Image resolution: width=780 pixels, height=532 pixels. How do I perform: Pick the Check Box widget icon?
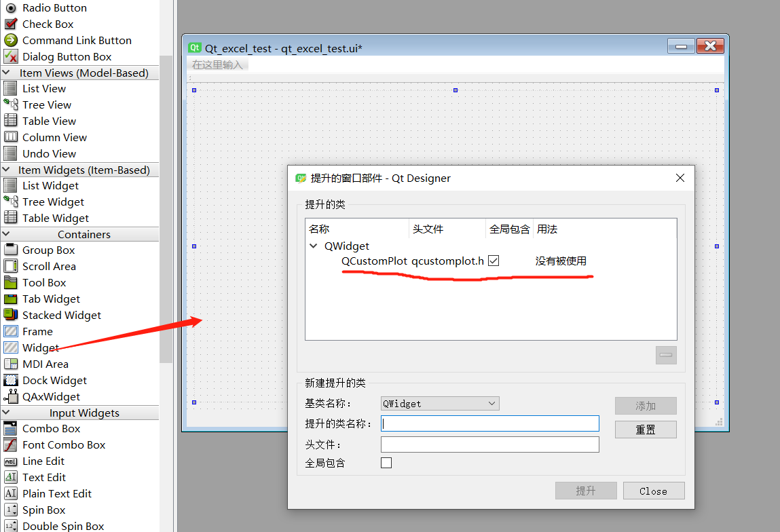pos(10,24)
